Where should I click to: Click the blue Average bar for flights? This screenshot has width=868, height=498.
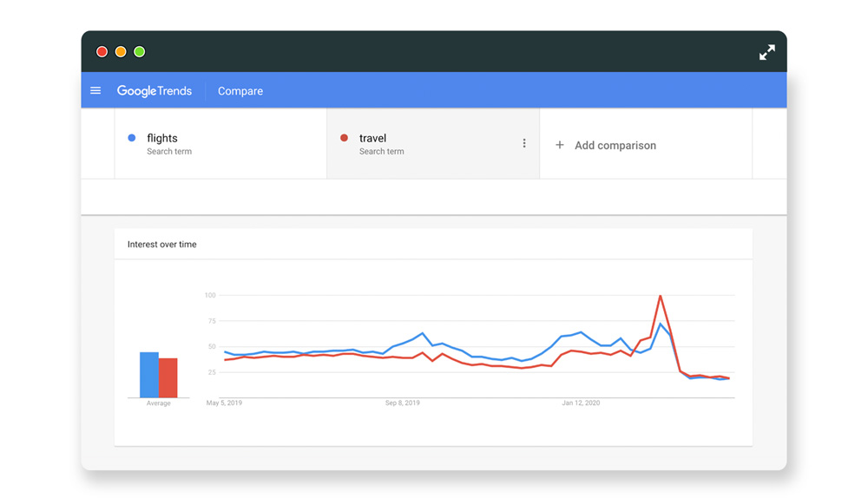pyautogui.click(x=149, y=375)
